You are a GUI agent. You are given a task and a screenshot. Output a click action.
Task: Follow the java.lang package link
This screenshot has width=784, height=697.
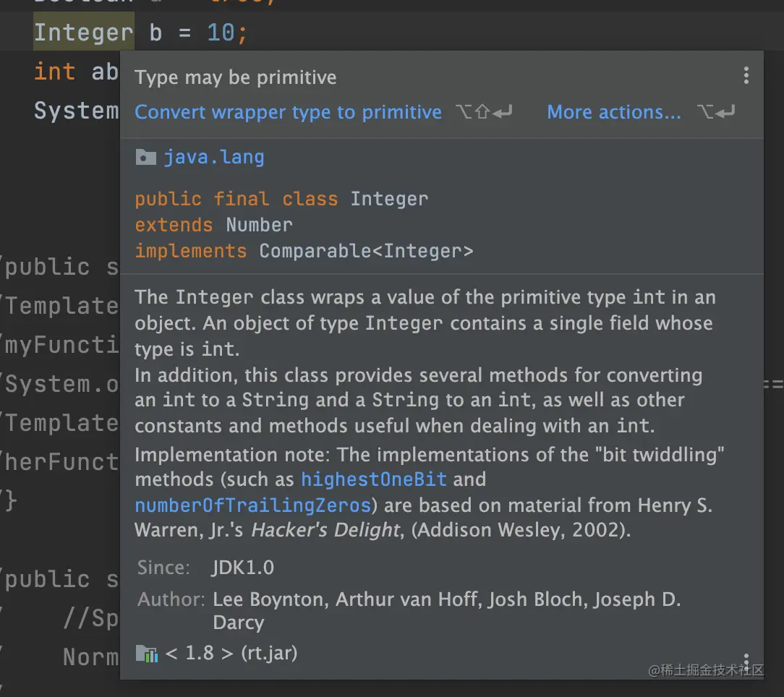tap(213, 158)
